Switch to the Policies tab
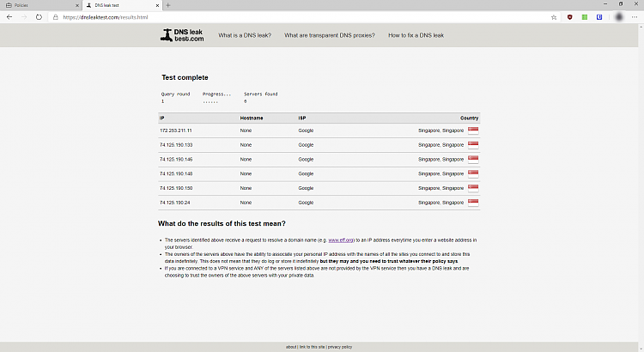 [40, 5]
